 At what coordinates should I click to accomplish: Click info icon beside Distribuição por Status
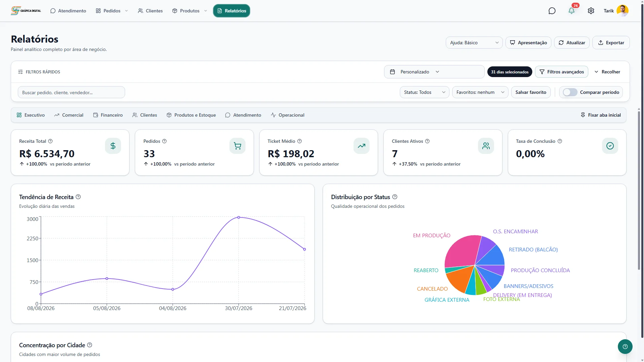(x=395, y=197)
